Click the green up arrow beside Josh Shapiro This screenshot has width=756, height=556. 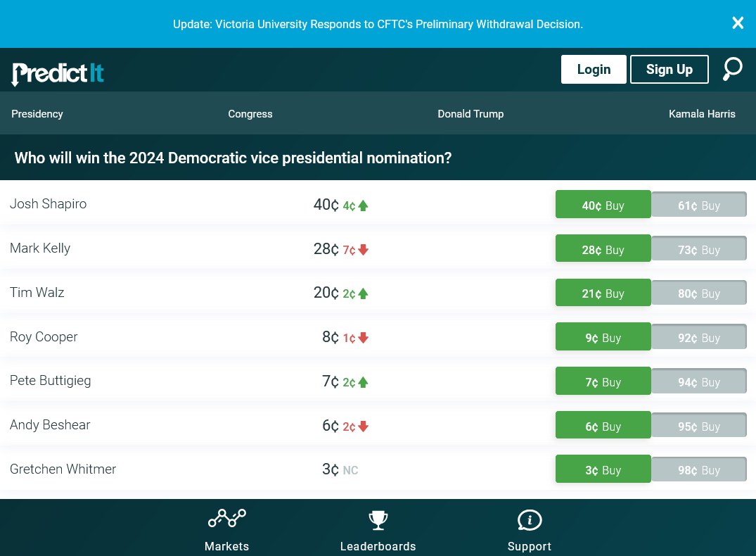click(364, 206)
